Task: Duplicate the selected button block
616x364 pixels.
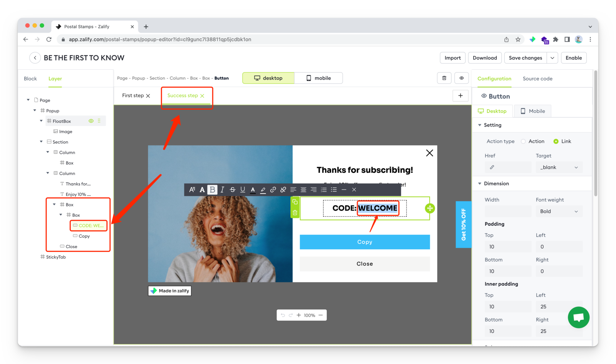Action: coord(295,202)
